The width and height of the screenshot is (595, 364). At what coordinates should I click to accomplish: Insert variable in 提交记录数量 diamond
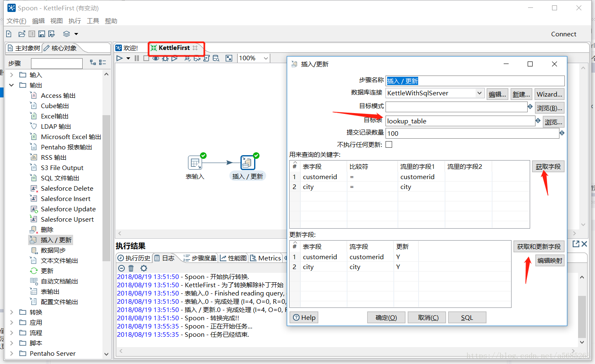tap(562, 133)
